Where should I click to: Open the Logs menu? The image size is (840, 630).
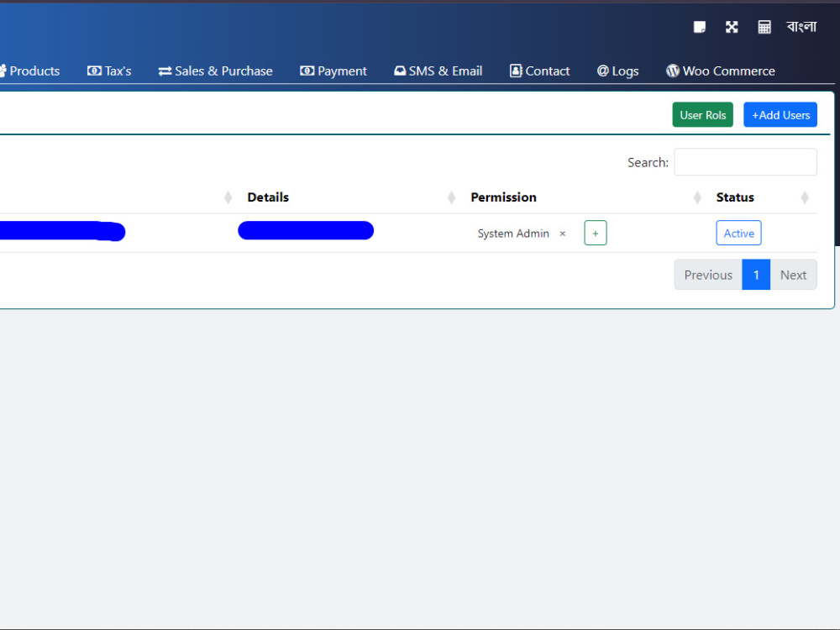[617, 71]
